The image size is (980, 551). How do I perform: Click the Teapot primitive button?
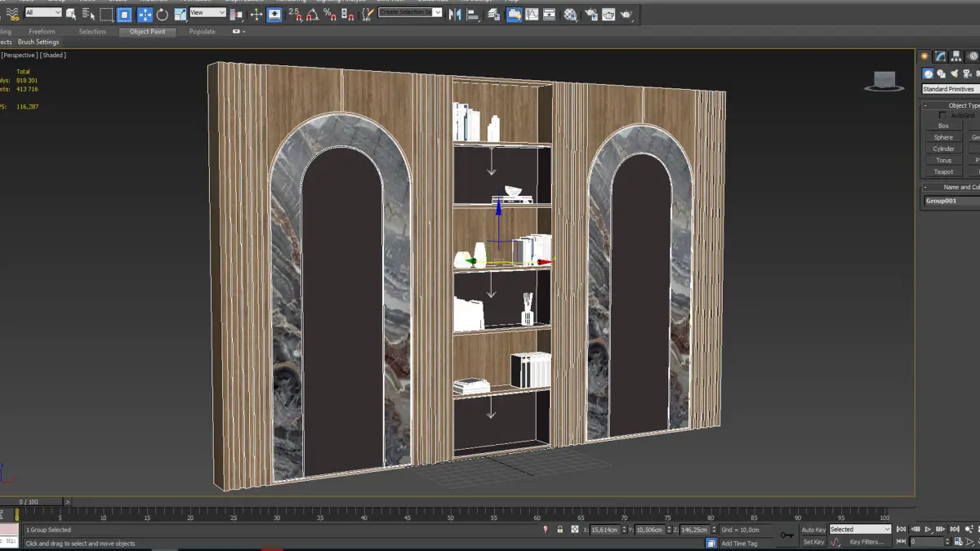point(943,171)
